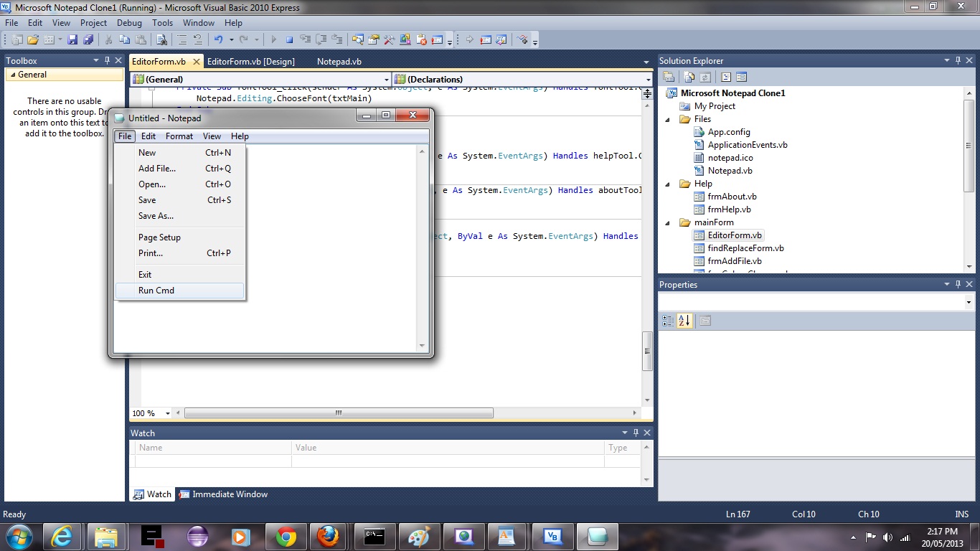Toggle auto-hide pin on Properties panel
The image size is (980, 551).
click(x=957, y=284)
